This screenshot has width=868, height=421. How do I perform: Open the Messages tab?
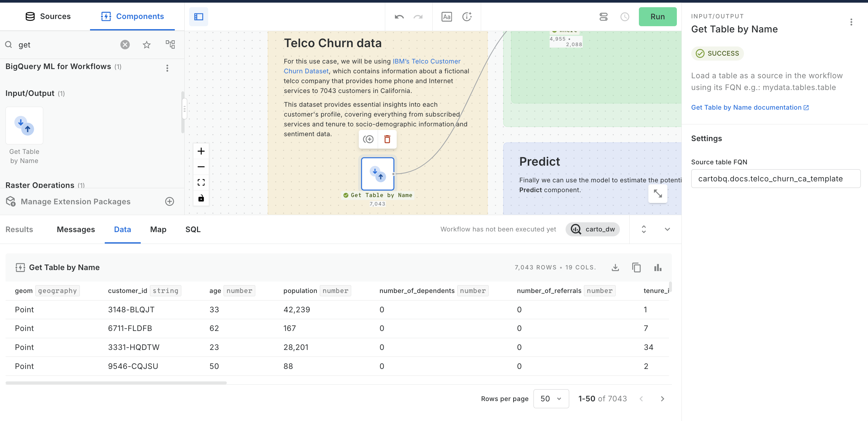coord(76,229)
